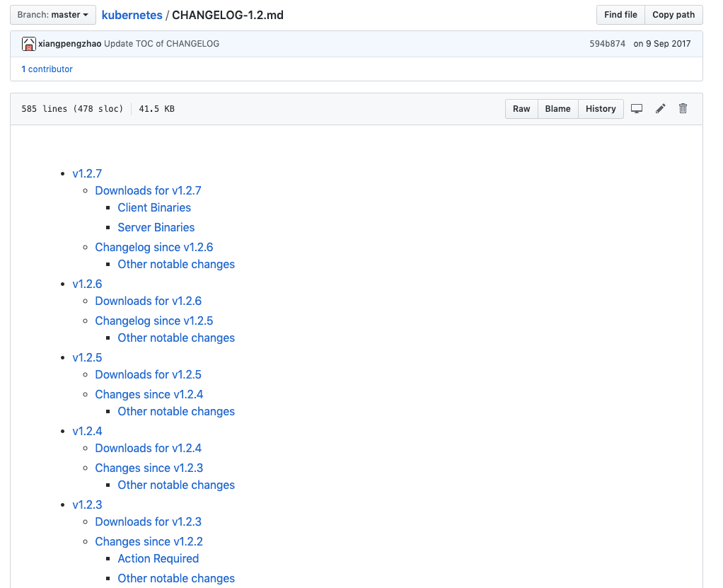Jump to the v1.2.7 section
Viewport: 723px width, 588px height.
(x=87, y=173)
